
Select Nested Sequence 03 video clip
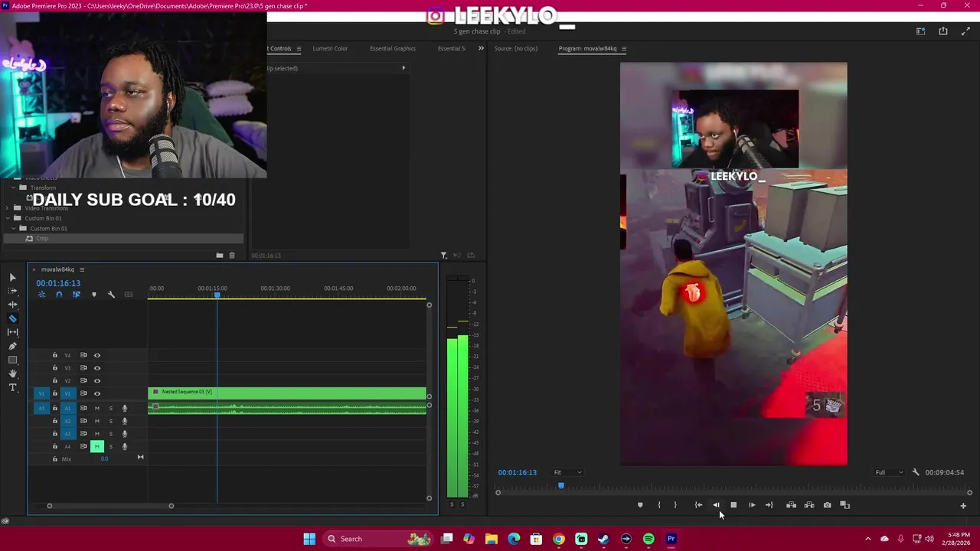pyautogui.click(x=287, y=393)
